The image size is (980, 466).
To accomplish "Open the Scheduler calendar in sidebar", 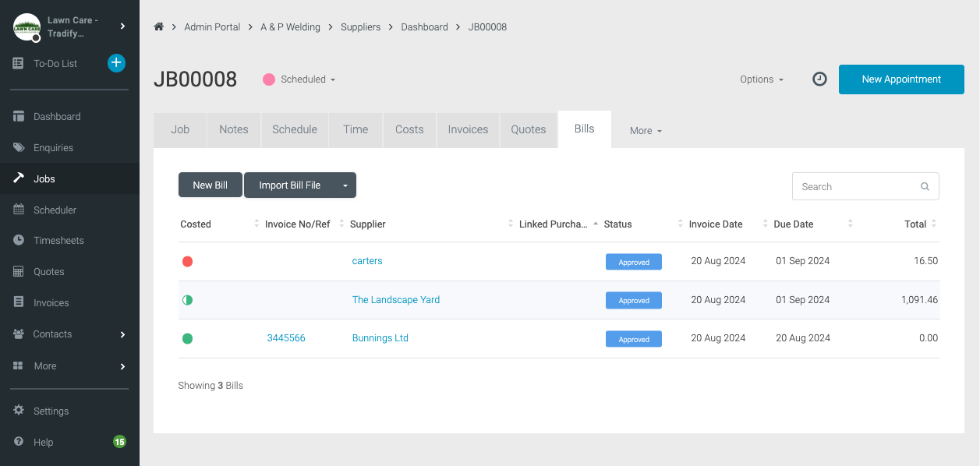I will [55, 210].
